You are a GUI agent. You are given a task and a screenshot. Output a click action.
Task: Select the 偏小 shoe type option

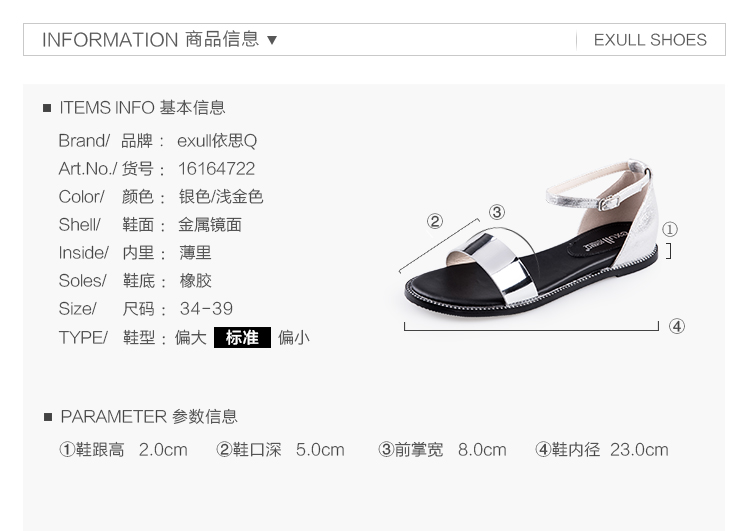tap(294, 338)
